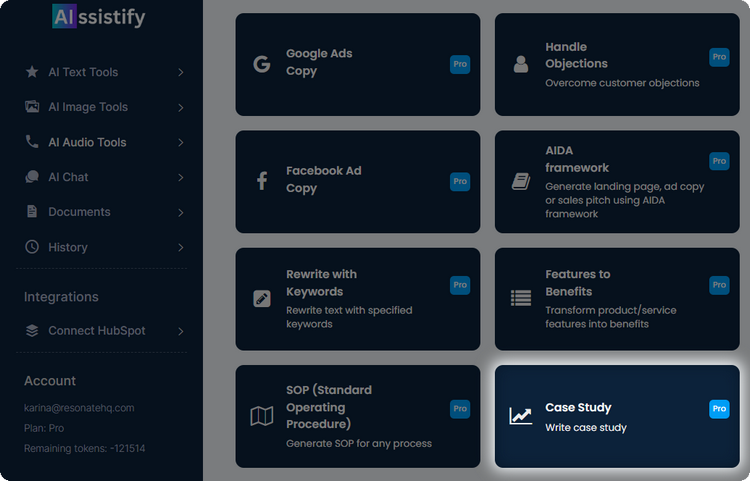The width and height of the screenshot is (750, 481).
Task: Click the Facebook f icon
Action: (262, 181)
